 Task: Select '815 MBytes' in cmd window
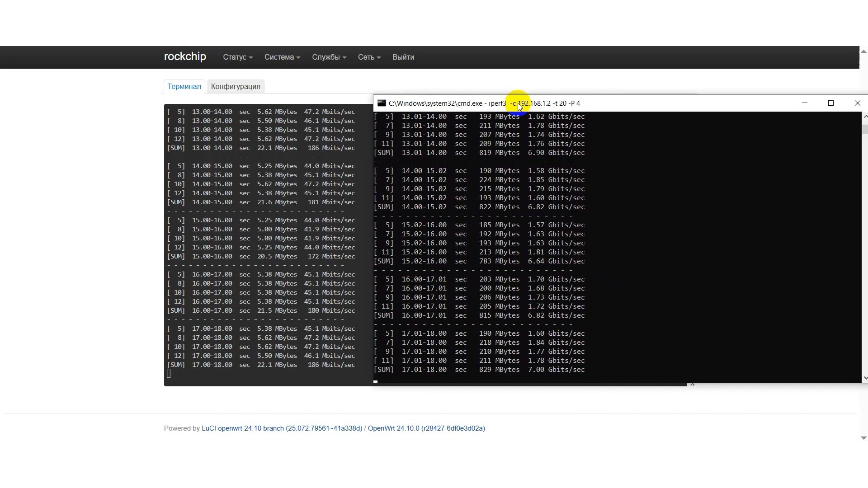[500, 315]
